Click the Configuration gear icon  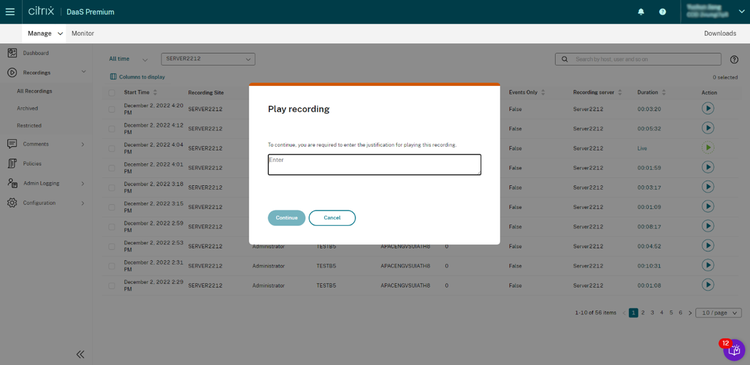point(12,203)
